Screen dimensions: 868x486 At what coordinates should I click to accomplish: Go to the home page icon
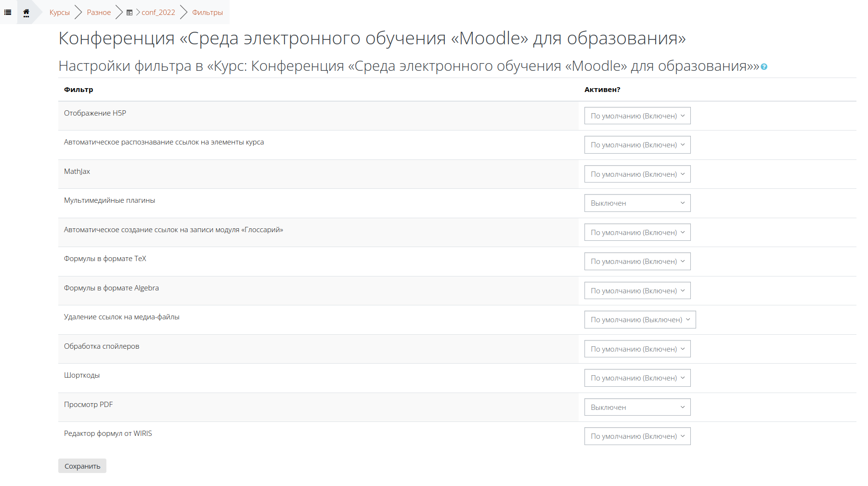pos(26,13)
